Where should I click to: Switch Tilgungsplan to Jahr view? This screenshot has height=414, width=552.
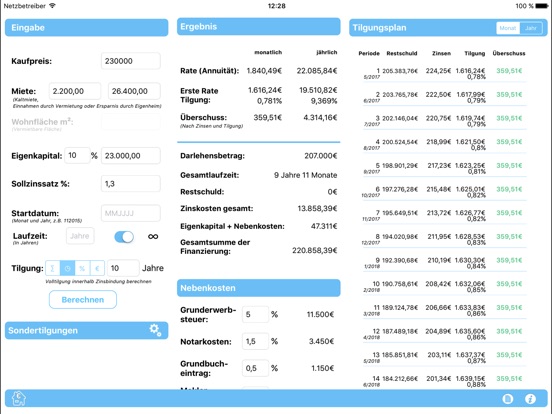pyautogui.click(x=531, y=28)
